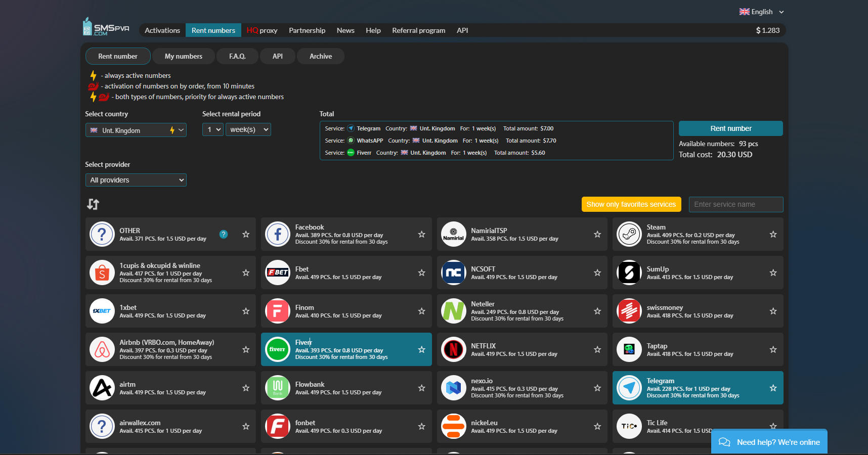Select the airwallex.com service icon
This screenshot has height=455, width=868.
pos(102,426)
